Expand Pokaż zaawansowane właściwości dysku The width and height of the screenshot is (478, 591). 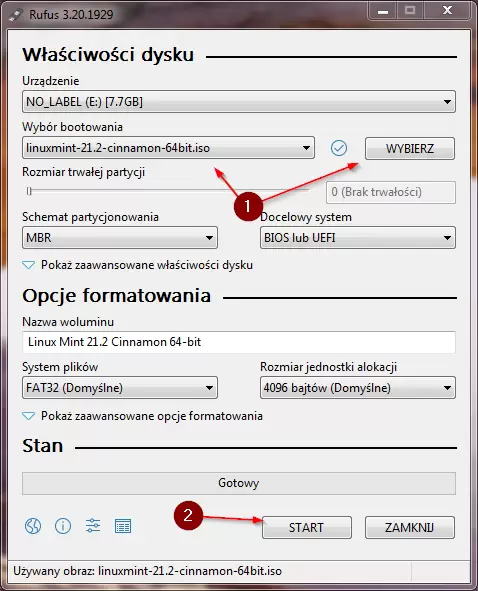[x=138, y=265]
